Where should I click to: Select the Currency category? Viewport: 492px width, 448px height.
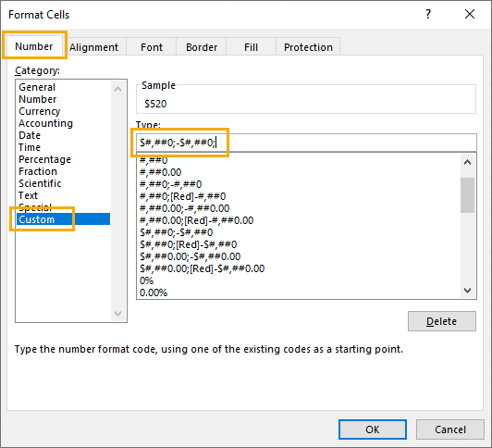[39, 111]
